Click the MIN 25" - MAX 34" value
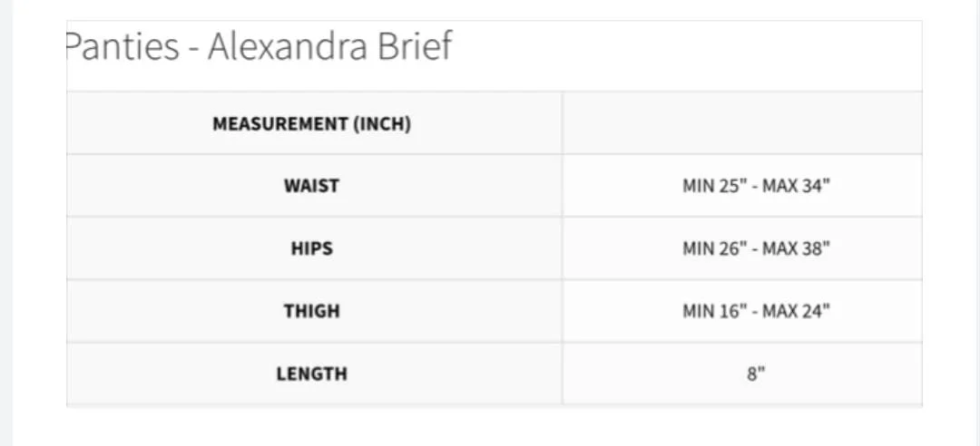The height and width of the screenshot is (446, 980). [x=756, y=186]
